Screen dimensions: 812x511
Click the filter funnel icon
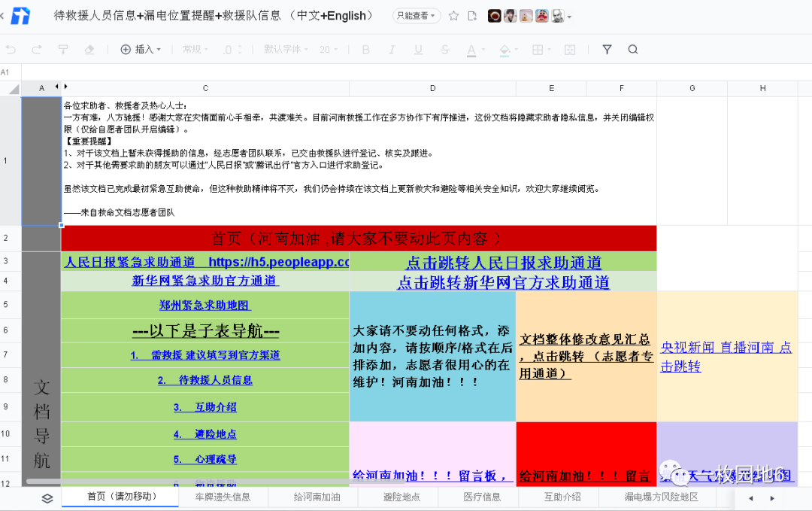click(607, 50)
